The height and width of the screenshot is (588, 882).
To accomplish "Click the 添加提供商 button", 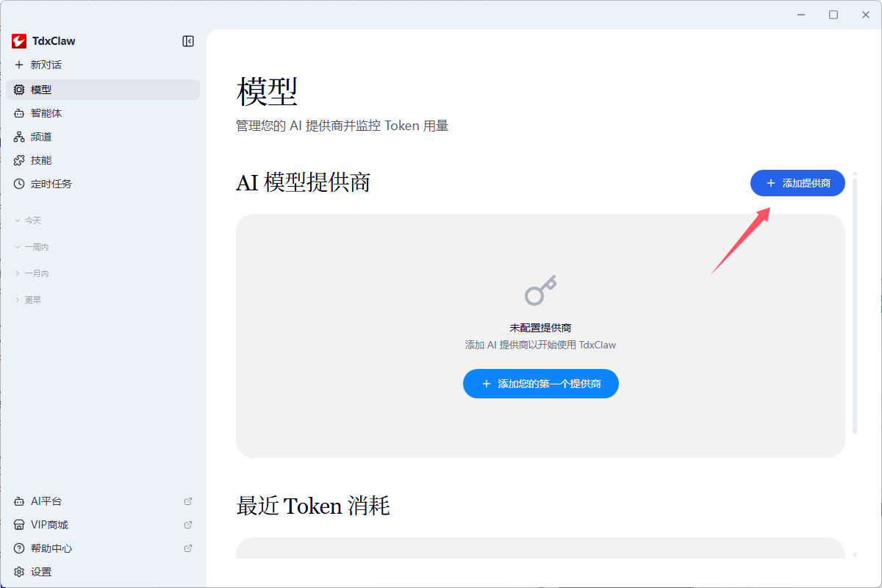I will (797, 183).
